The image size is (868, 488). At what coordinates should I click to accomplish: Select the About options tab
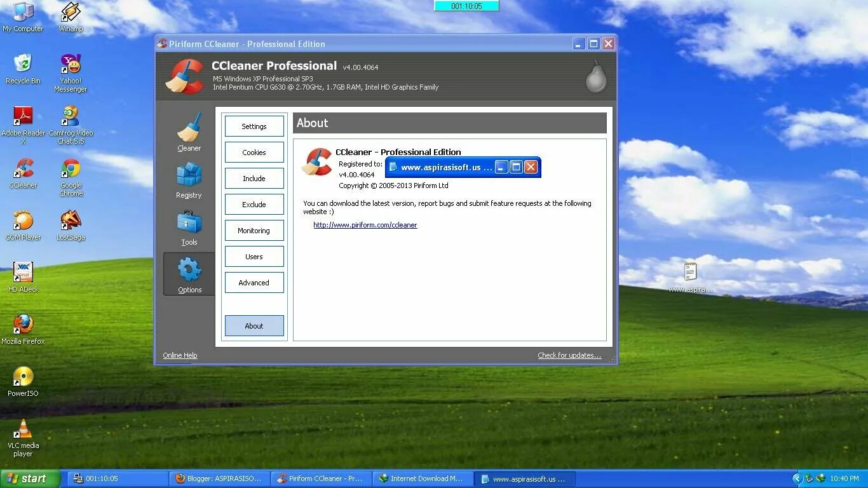[254, 326]
